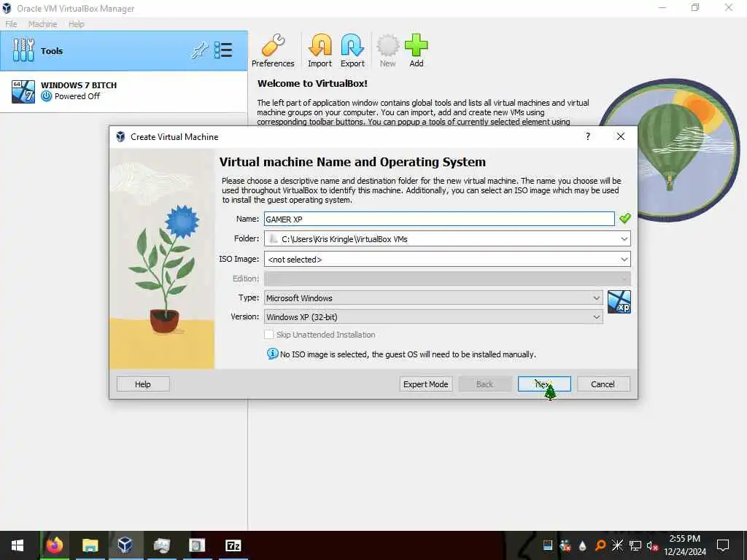The width and height of the screenshot is (747, 560).
Task: Open the Windows Start menu
Action: [x=18, y=545]
